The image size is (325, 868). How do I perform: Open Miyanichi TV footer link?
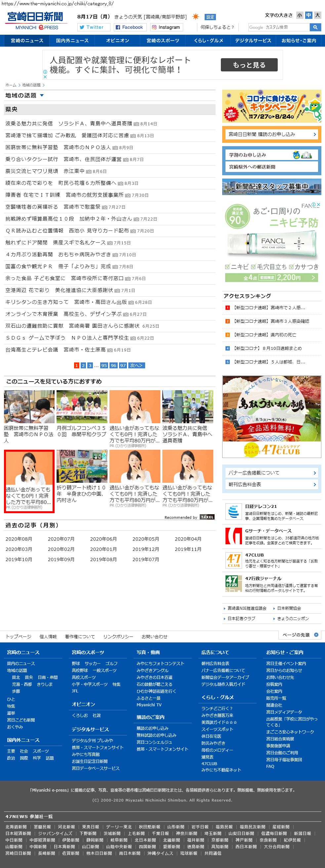pos(149,705)
